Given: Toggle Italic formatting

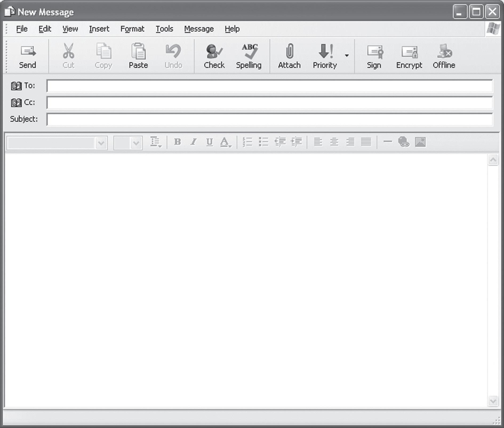Looking at the screenshot, I should point(194,142).
